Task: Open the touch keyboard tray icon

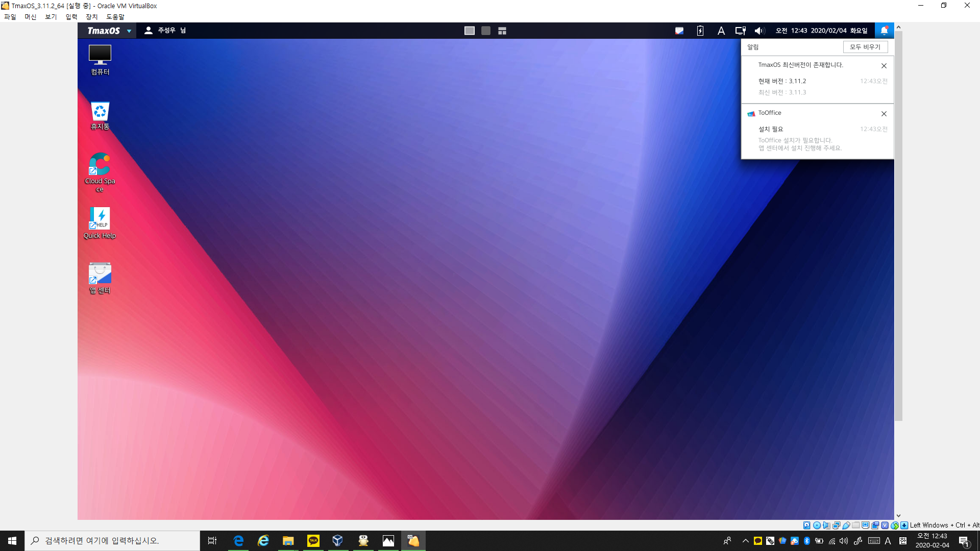Action: pyautogui.click(x=874, y=541)
